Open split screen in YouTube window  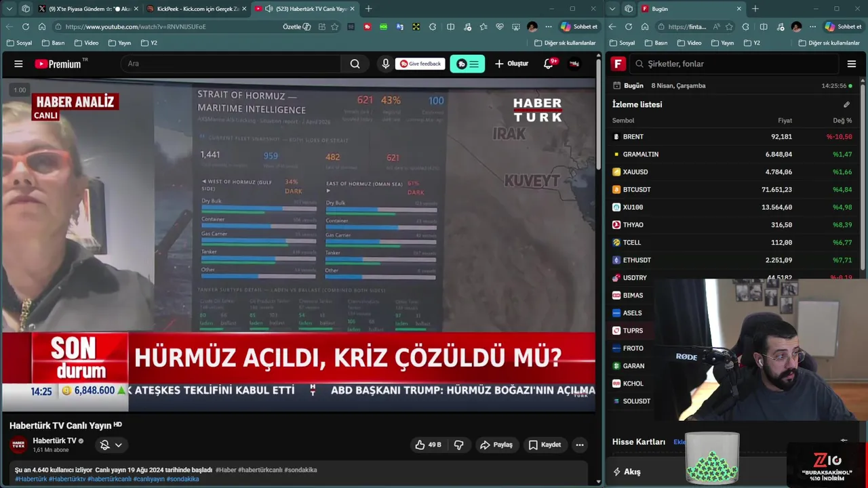pos(450,26)
